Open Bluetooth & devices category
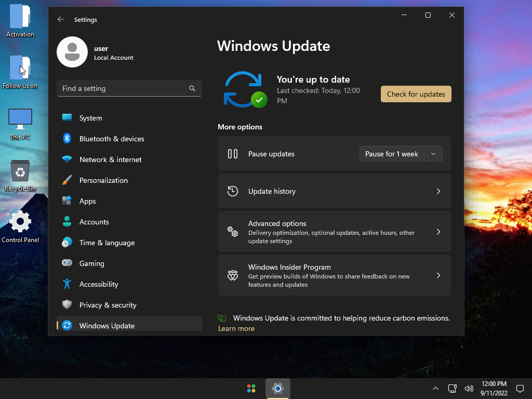Viewport: 532px width, 399px height. [129, 138]
